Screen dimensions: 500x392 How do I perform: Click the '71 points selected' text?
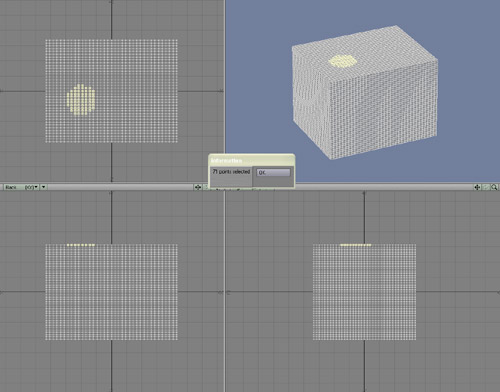[x=231, y=172]
